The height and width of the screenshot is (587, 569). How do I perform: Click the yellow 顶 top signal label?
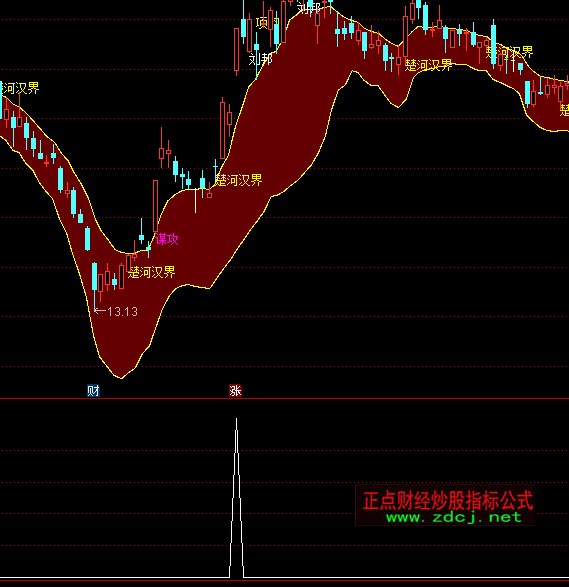pyautogui.click(x=262, y=23)
